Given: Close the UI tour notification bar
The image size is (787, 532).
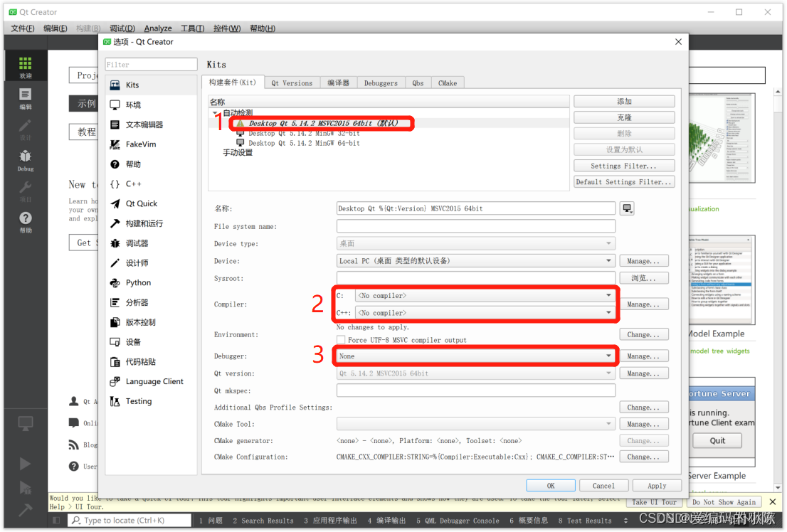Looking at the screenshot, I should click(x=773, y=502).
